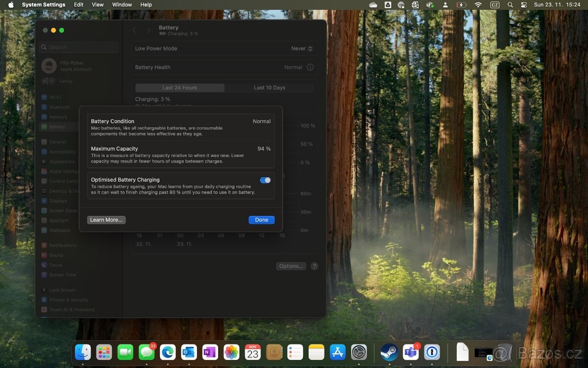Click the Done button
This screenshot has height=368, width=588.
pos(261,220)
